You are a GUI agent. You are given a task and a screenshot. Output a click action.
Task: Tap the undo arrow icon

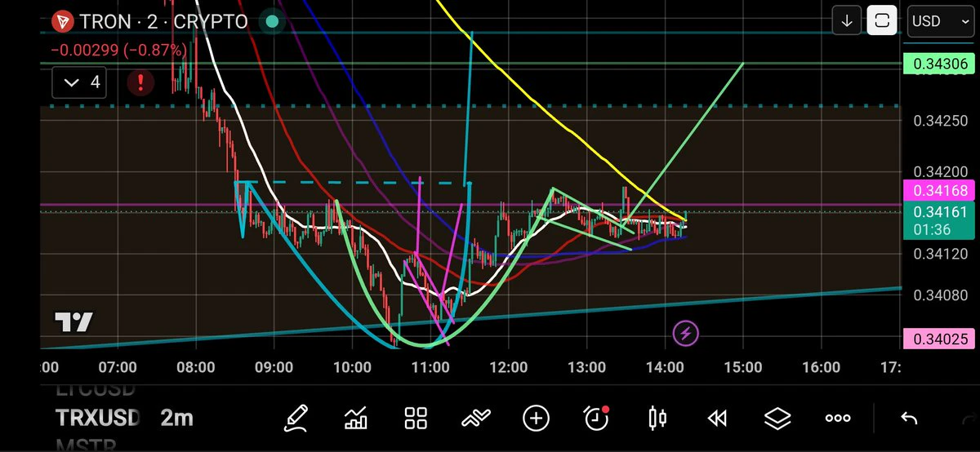click(x=909, y=419)
